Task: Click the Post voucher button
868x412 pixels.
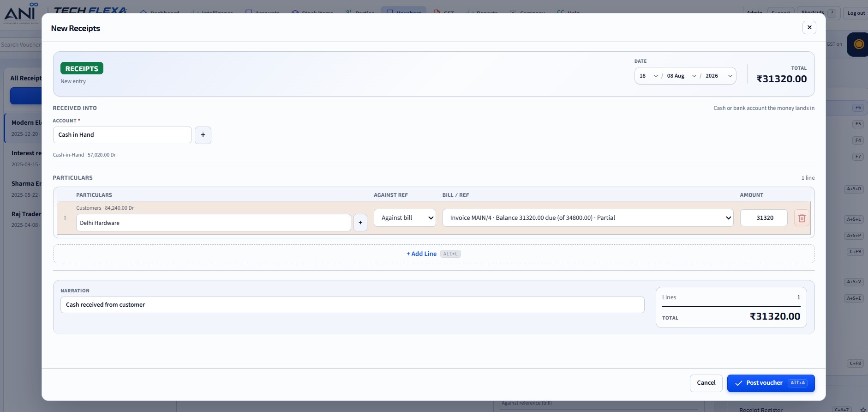Action: tap(771, 383)
